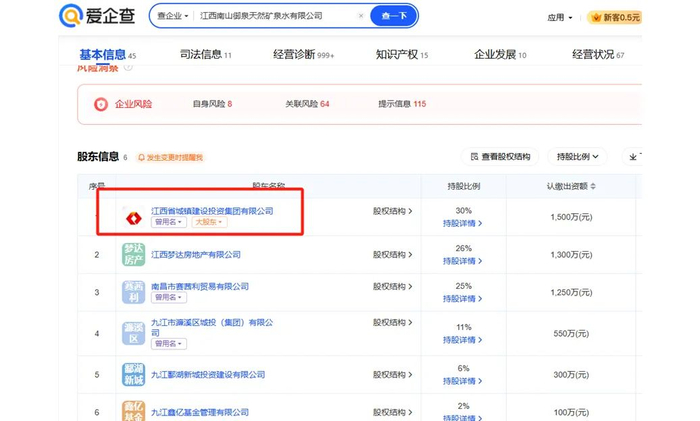The height and width of the screenshot is (421, 700).
Task: Switch to the 司法信息 tab
Action: click(x=205, y=54)
